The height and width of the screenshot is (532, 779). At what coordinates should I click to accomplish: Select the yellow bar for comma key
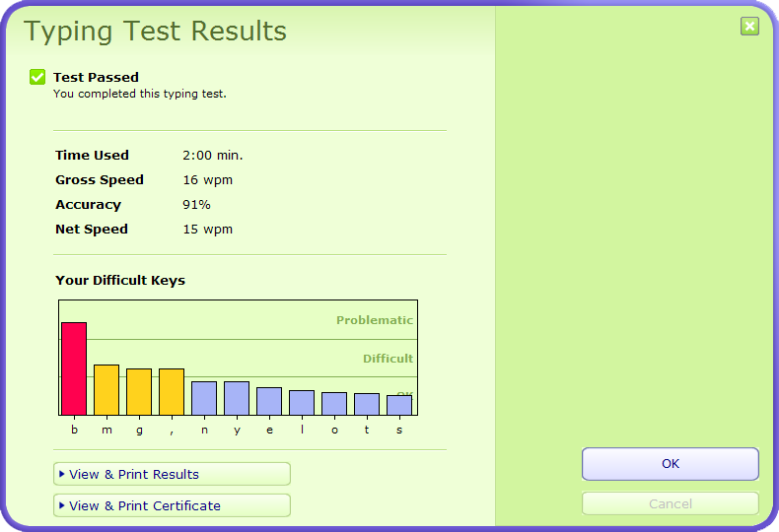[172, 392]
